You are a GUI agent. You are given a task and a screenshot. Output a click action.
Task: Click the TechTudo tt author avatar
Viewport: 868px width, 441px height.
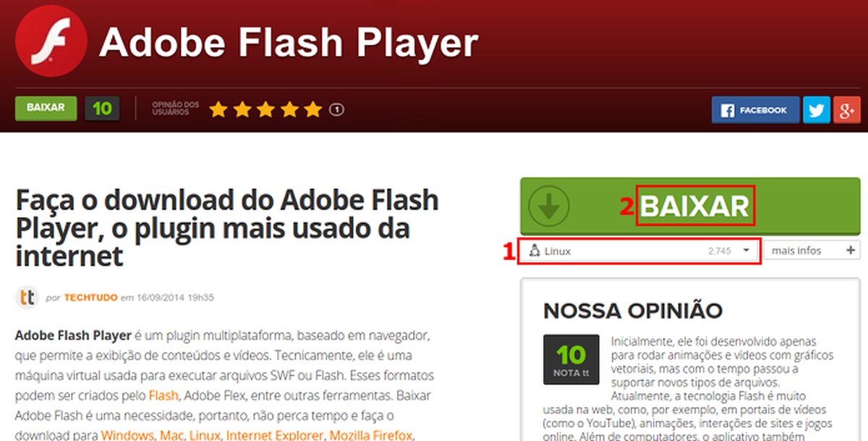pos(27,297)
